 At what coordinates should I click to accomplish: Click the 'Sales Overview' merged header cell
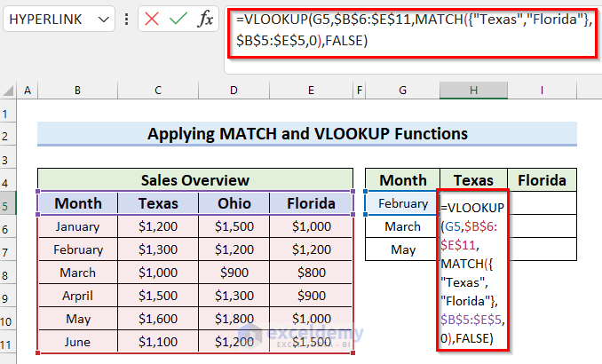(x=195, y=179)
